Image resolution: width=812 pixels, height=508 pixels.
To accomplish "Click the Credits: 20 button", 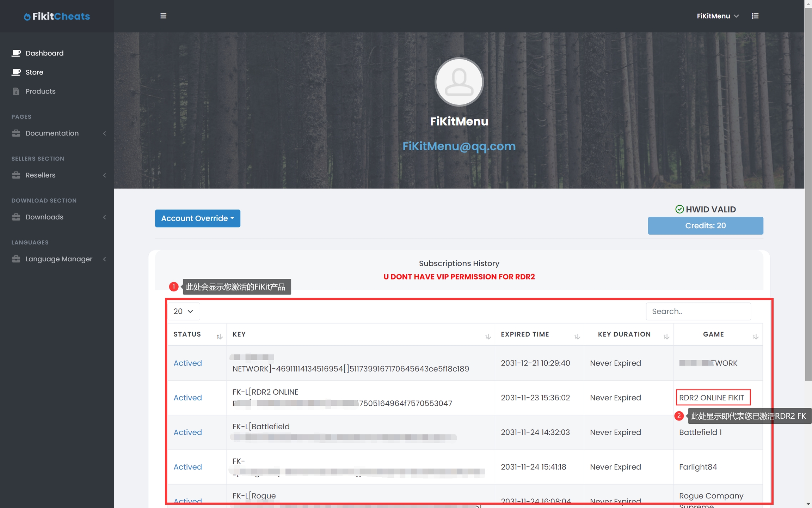I will coord(705,226).
